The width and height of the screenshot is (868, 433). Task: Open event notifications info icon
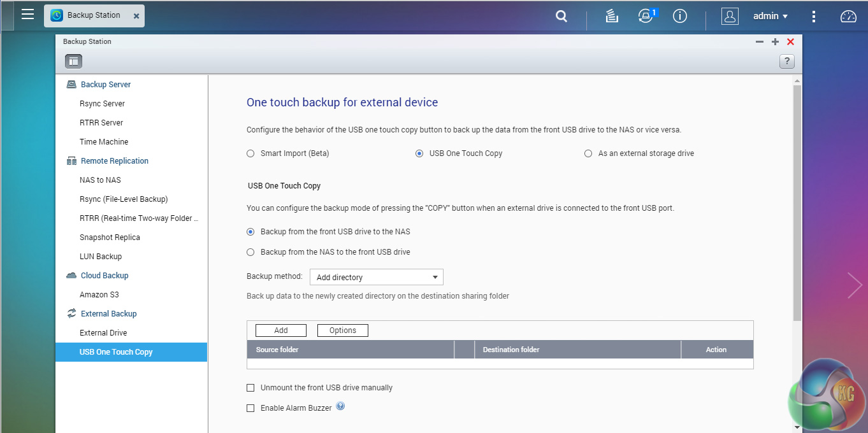coord(680,17)
